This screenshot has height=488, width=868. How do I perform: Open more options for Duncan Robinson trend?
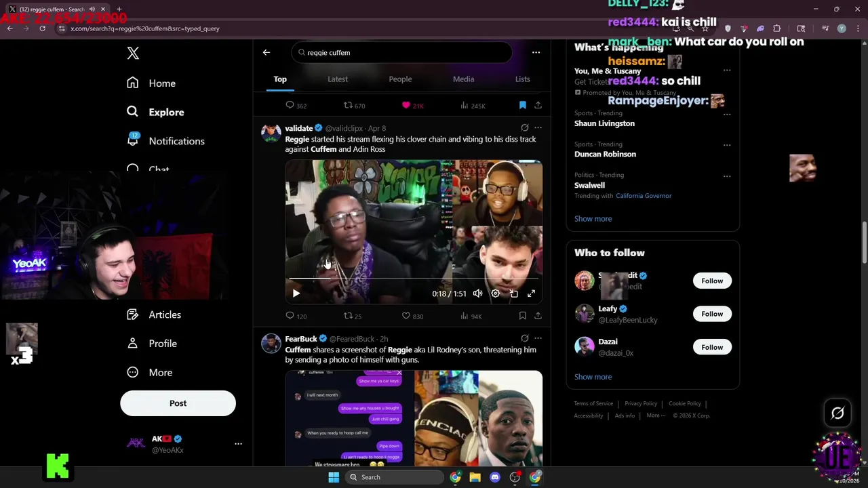727,145
